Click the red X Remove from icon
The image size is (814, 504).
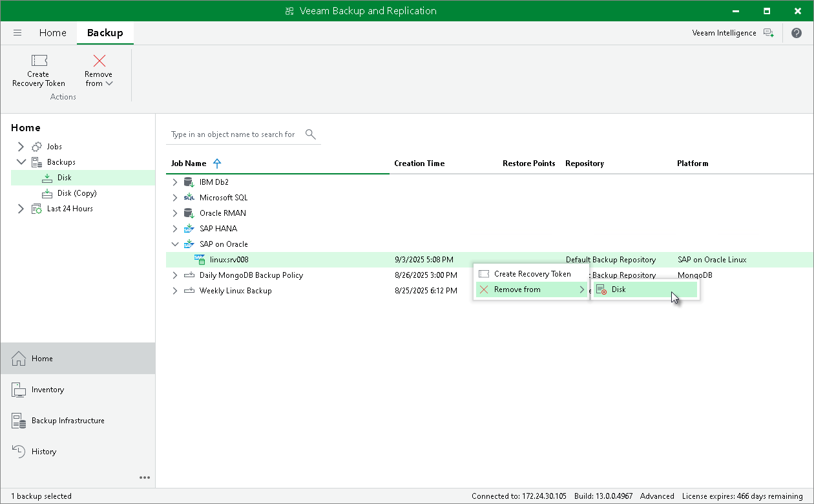pos(99,61)
